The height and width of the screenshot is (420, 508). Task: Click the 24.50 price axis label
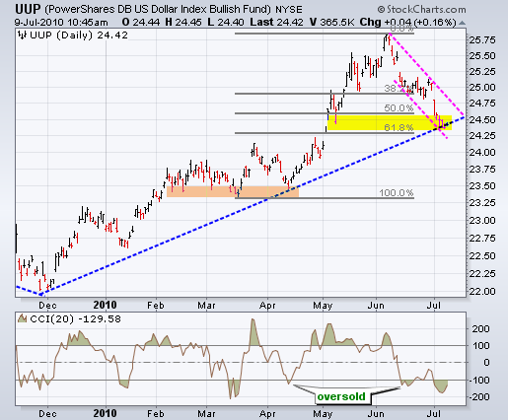pyautogui.click(x=482, y=119)
